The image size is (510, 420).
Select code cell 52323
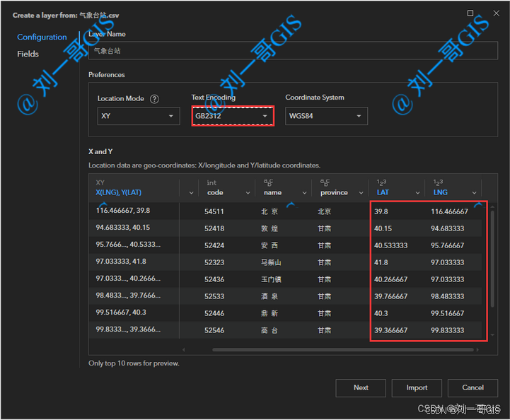click(x=214, y=262)
